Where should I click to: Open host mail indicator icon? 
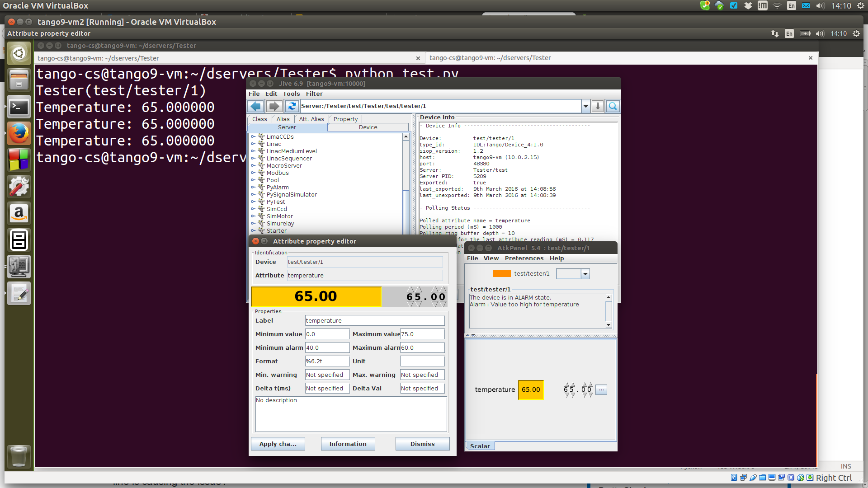tap(806, 5)
